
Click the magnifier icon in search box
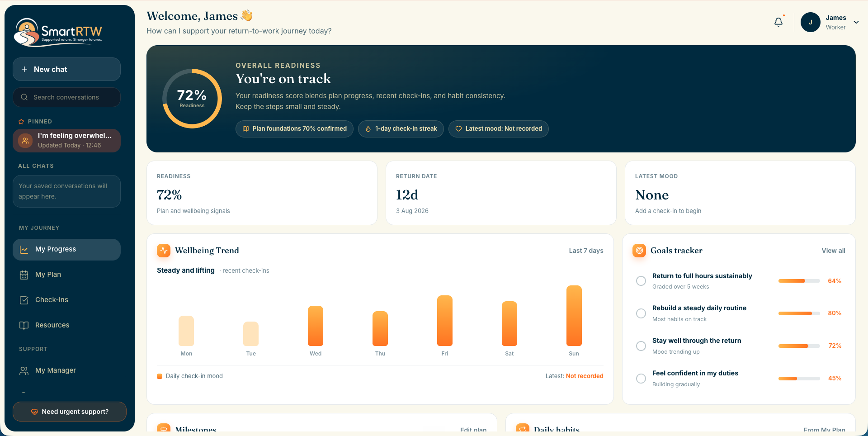24,97
